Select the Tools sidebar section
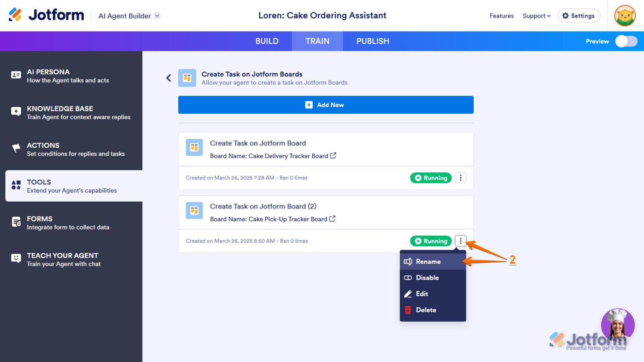 click(74, 186)
